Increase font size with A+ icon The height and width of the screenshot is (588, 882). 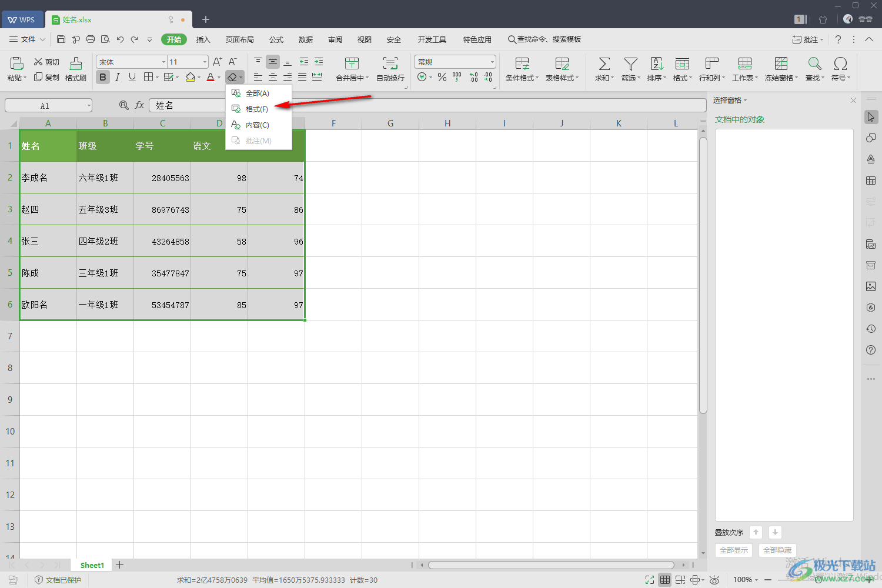tap(218, 62)
